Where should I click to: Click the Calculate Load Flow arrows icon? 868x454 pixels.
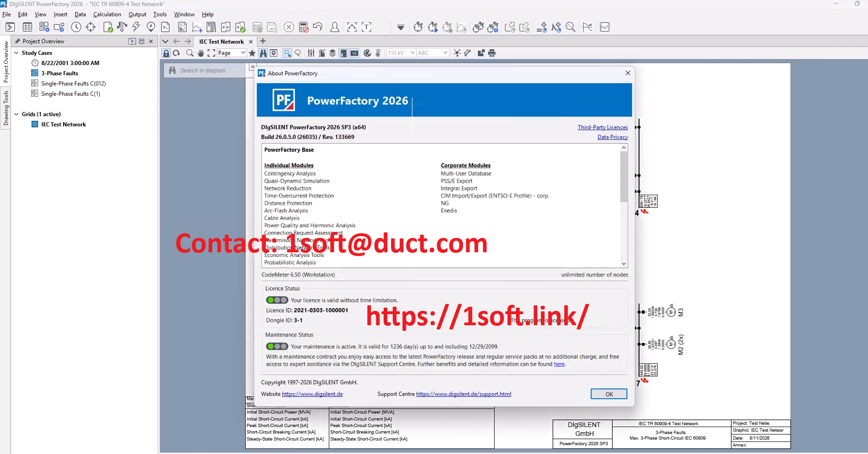click(122, 27)
